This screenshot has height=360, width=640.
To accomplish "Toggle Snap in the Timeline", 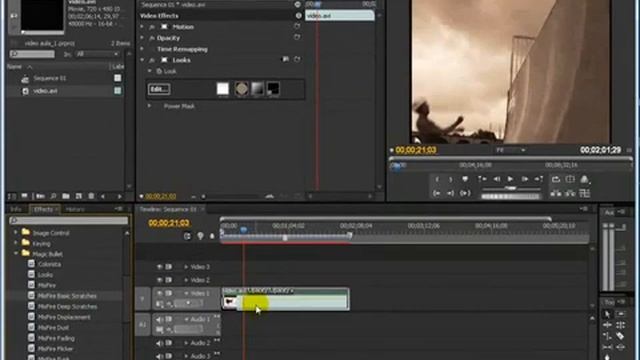I will click(187, 236).
